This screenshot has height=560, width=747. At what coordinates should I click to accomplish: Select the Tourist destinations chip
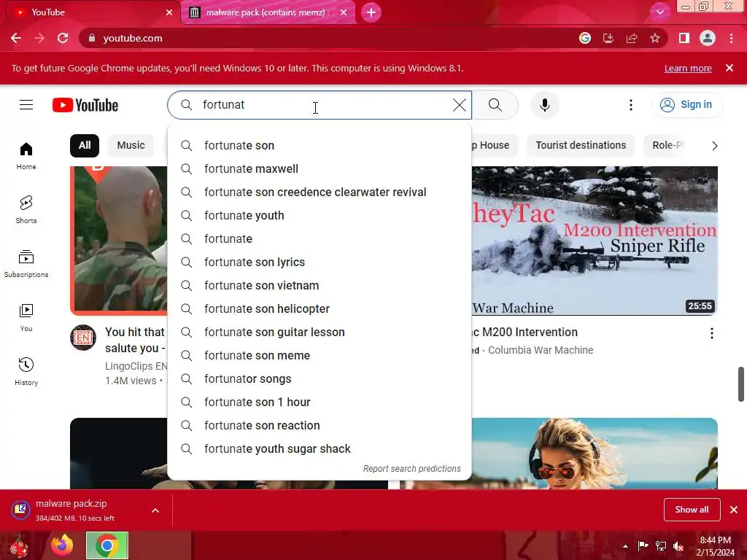[581, 145]
